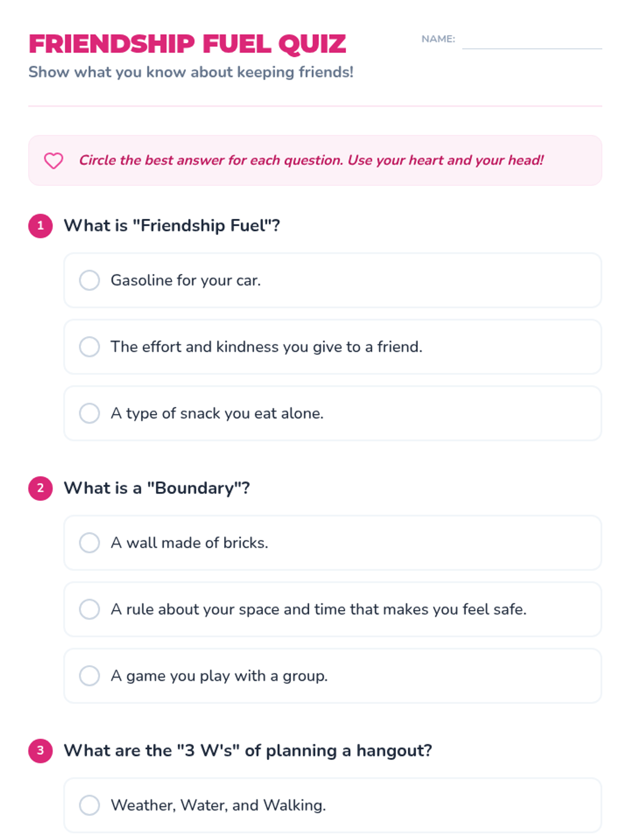
Task: Choose "A game you play" radio button
Action: pyautogui.click(x=89, y=676)
